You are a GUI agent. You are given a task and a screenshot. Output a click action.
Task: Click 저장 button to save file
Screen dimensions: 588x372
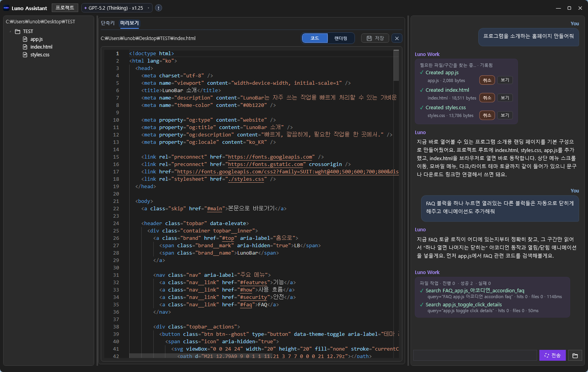pyautogui.click(x=375, y=38)
